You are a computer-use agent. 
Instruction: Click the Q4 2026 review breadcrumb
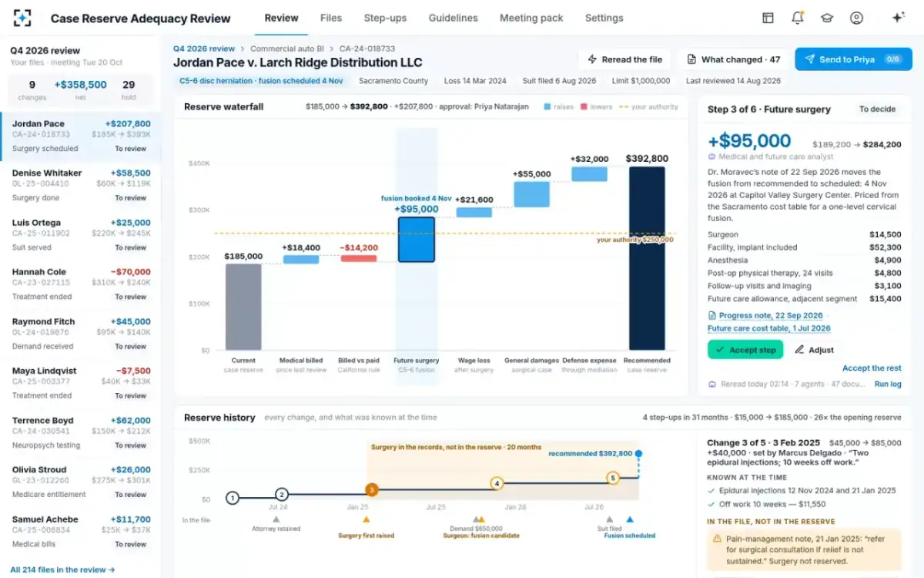204,49
